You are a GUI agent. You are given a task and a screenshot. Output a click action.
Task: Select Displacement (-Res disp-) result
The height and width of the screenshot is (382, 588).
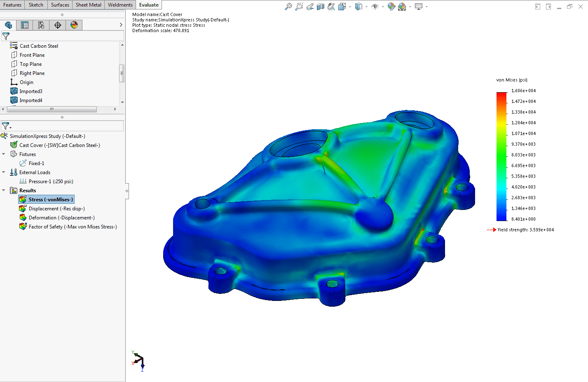pyautogui.click(x=56, y=209)
